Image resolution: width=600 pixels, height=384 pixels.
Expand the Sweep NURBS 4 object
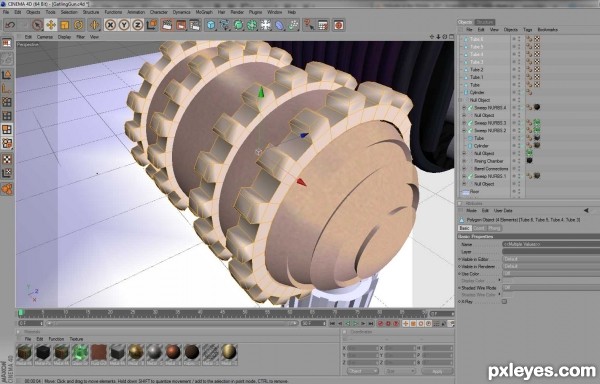tap(464, 108)
